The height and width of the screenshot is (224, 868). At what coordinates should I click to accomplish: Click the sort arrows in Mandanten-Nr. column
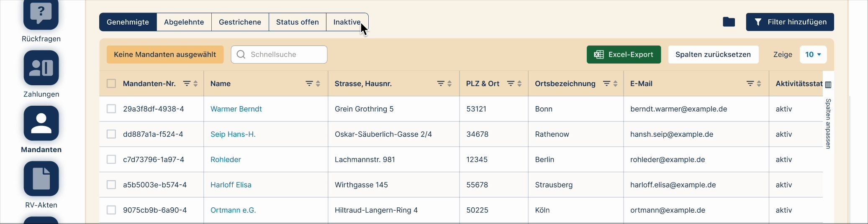(195, 84)
